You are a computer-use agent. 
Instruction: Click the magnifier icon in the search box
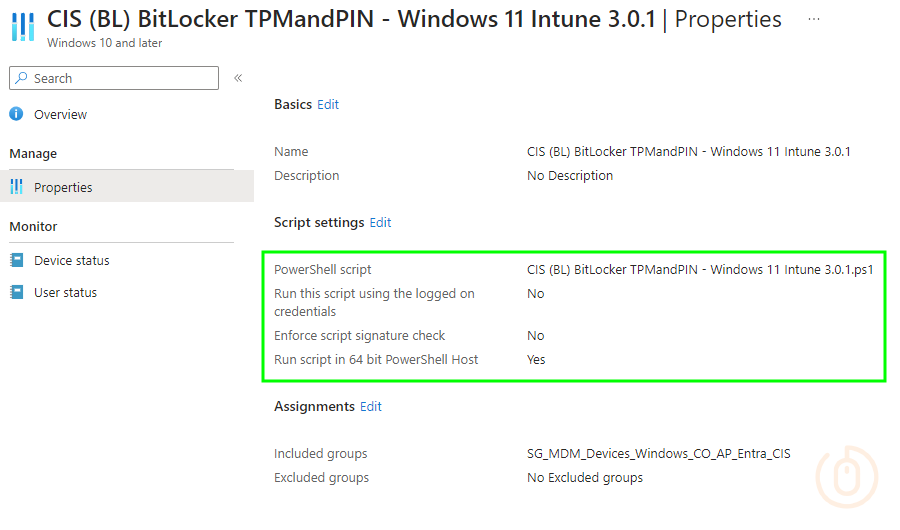(x=22, y=78)
